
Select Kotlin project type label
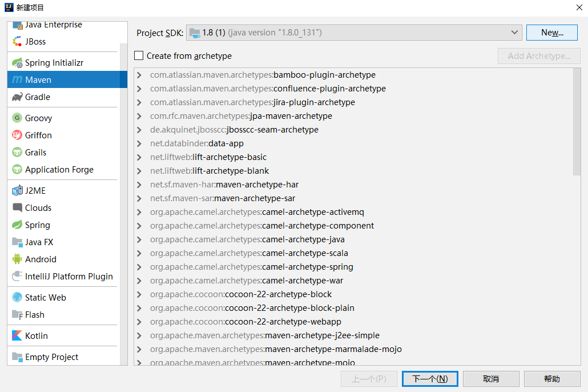(37, 335)
